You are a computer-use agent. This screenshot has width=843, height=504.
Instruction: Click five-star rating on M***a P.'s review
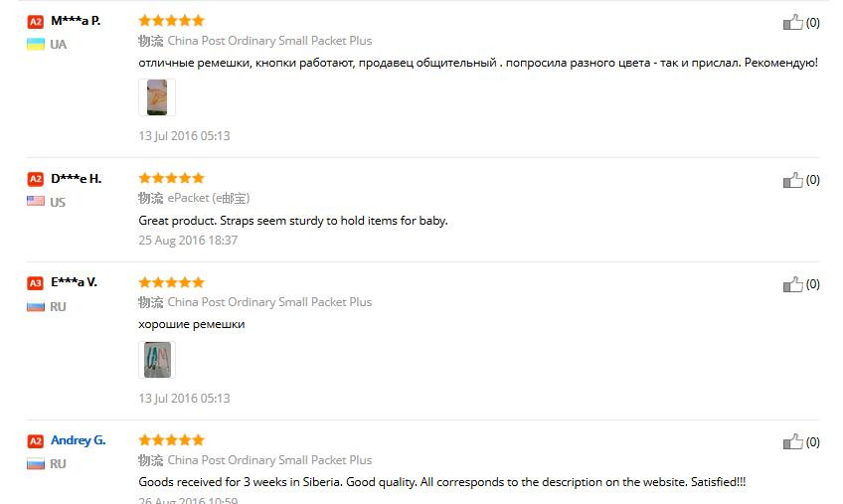(171, 20)
